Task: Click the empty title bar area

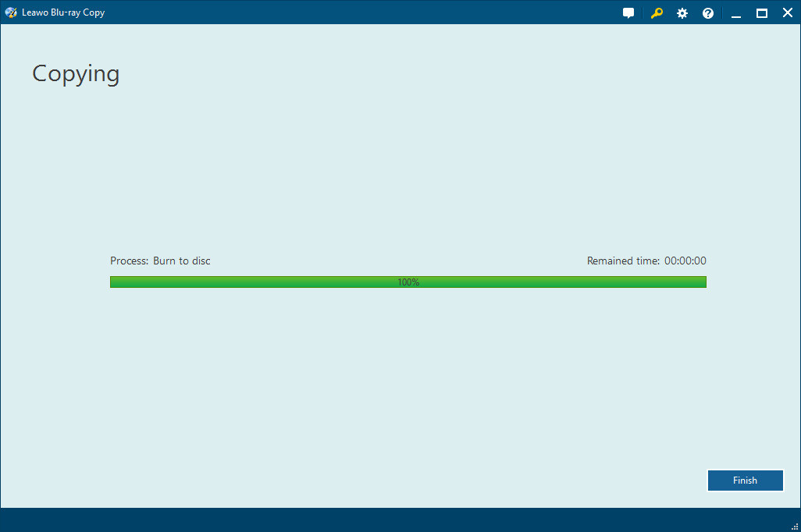Action: (351, 12)
